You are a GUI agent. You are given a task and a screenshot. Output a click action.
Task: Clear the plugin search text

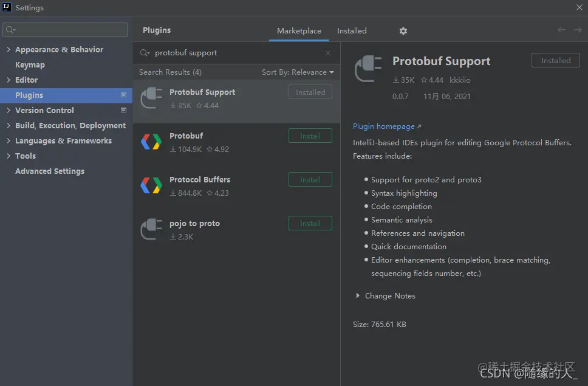(328, 53)
